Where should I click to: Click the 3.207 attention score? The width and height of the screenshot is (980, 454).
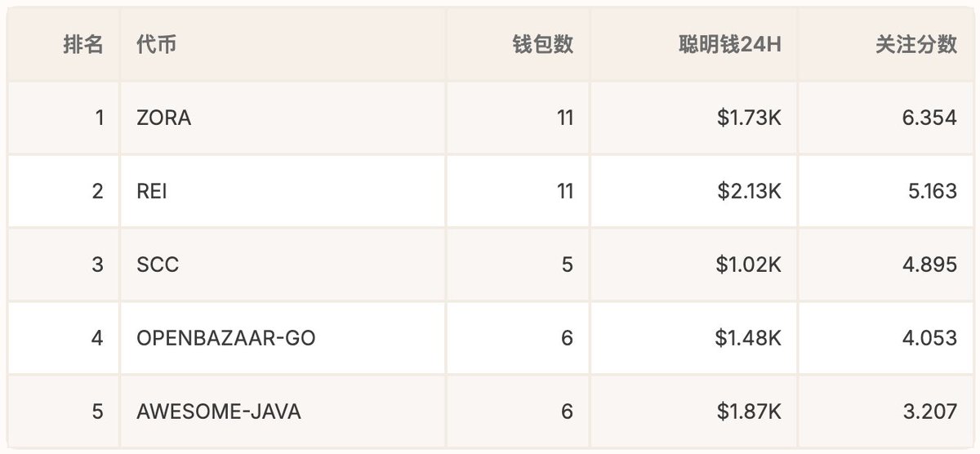[x=929, y=412]
